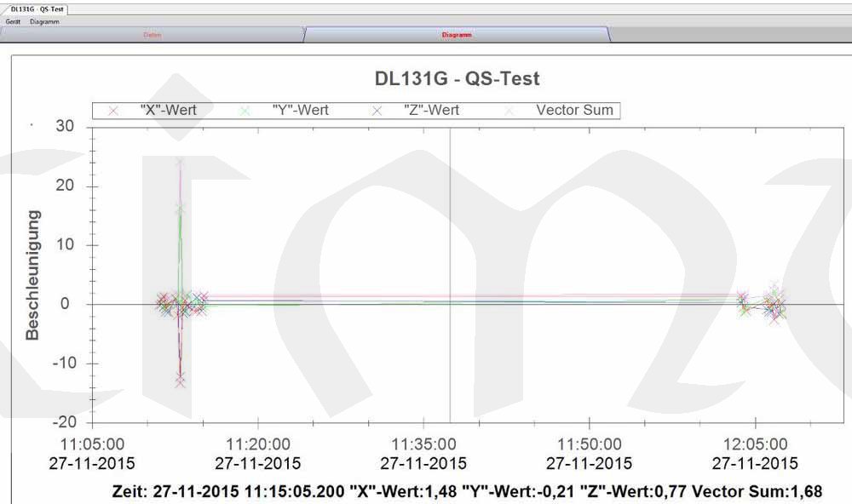Switch to the red Diagramm tab
The image size is (852, 504).
click(457, 35)
